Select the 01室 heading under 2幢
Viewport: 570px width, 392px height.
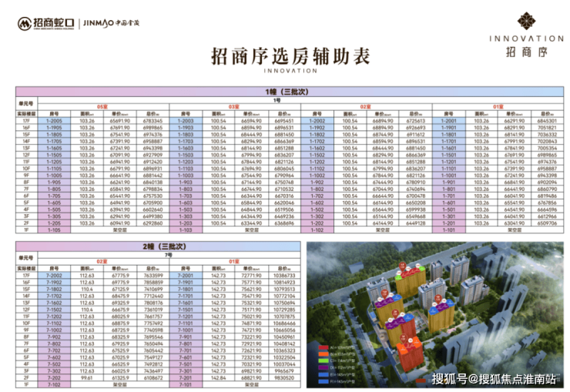[x=235, y=262]
